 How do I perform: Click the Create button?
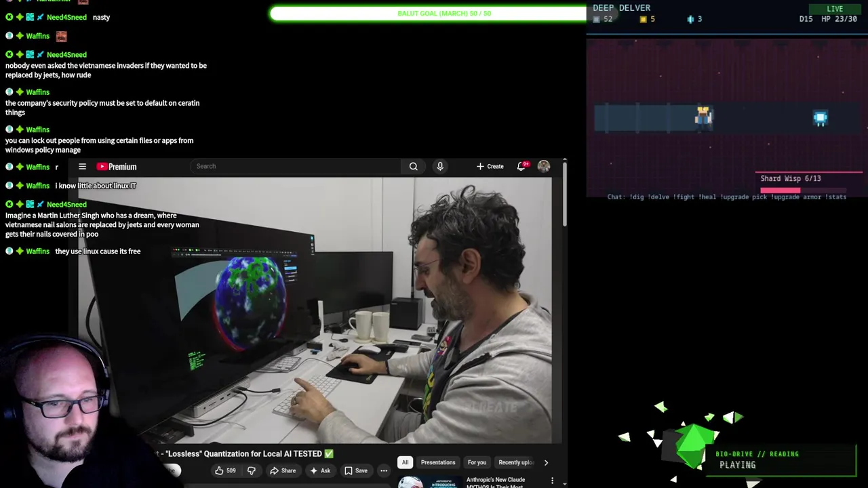point(490,166)
